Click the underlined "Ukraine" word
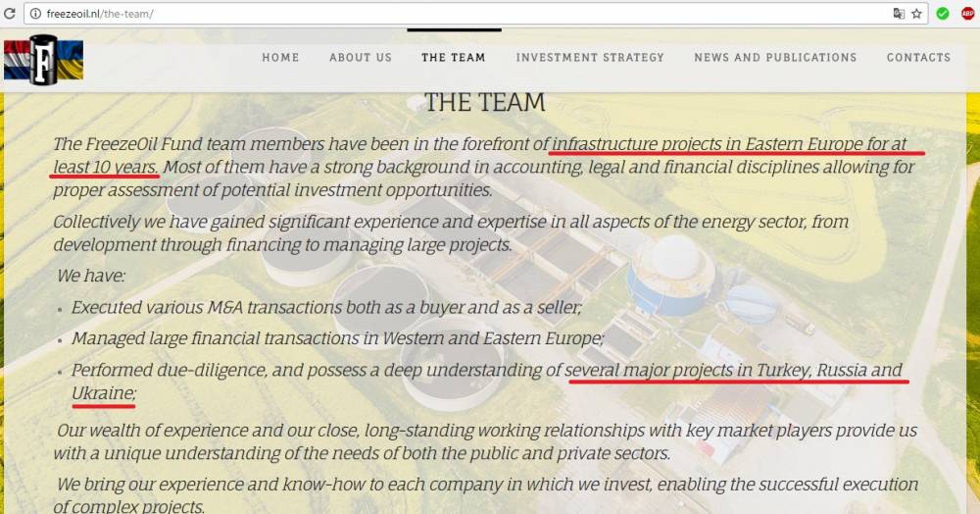980x514 pixels. 103,392
